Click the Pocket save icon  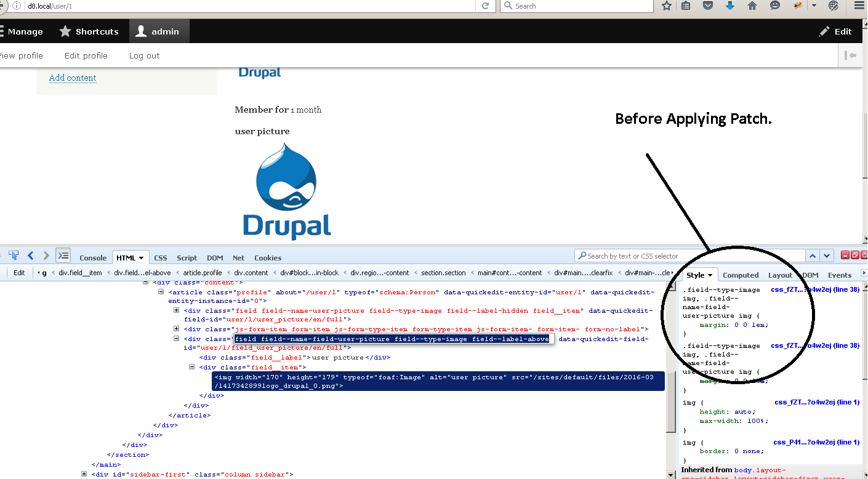[x=708, y=6]
